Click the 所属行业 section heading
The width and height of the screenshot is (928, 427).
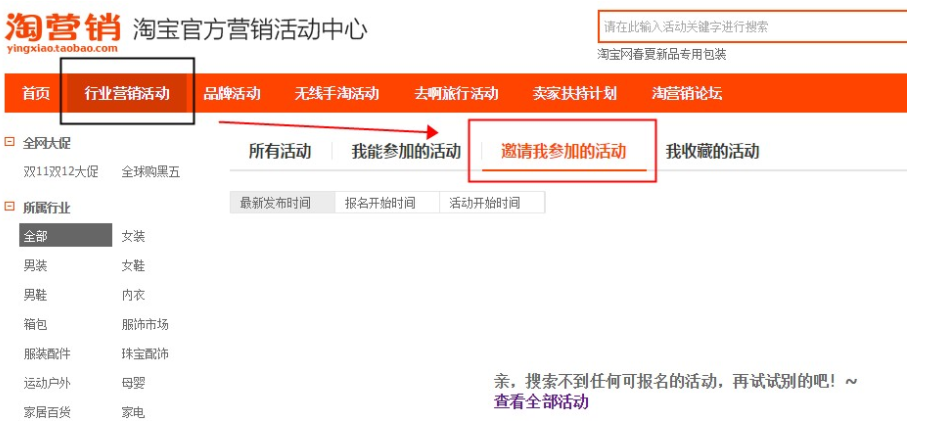coord(47,207)
